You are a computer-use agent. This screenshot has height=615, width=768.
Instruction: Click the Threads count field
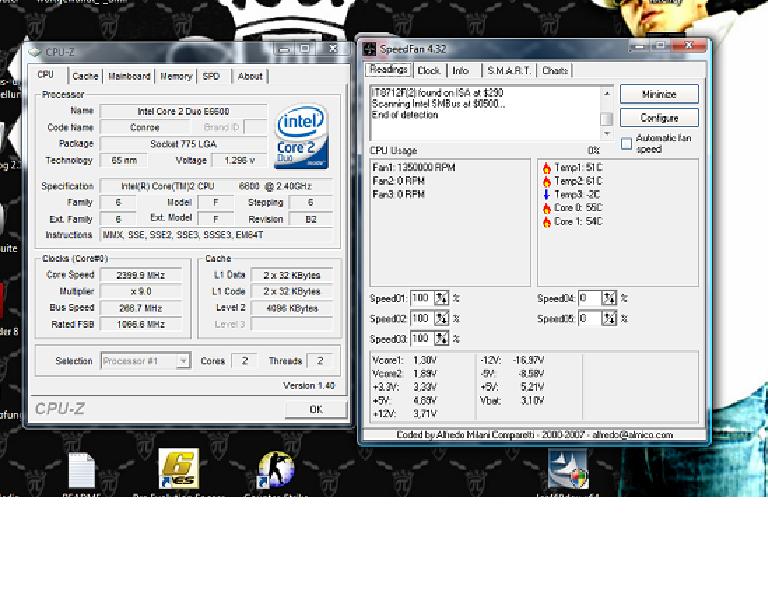point(319,361)
